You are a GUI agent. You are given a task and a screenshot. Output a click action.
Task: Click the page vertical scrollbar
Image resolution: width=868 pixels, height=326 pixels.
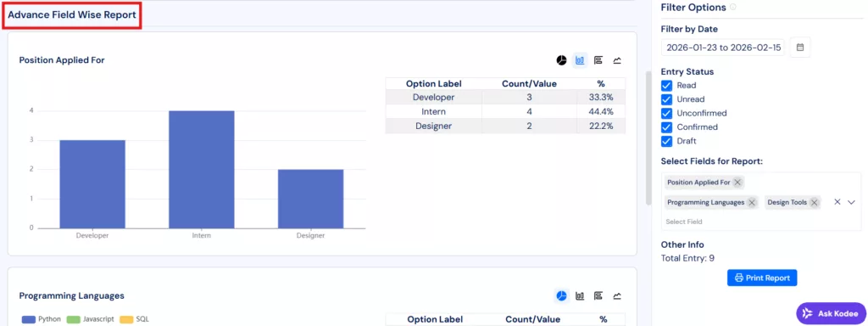pyautogui.click(x=648, y=138)
